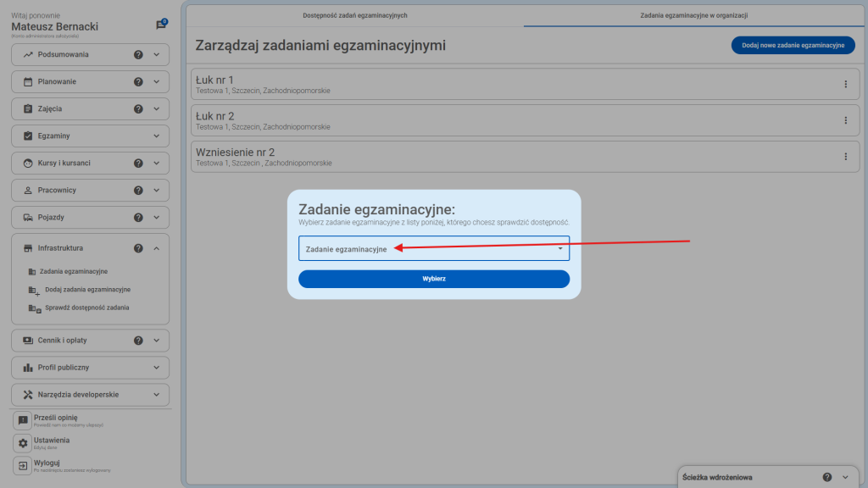Click the help icon next to Planowanie
868x488 pixels.
[x=138, y=82]
